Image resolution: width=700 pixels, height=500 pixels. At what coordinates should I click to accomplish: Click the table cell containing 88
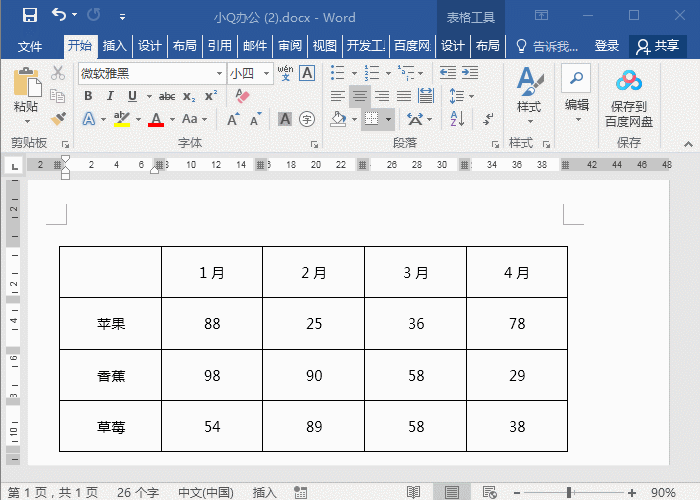(x=212, y=324)
